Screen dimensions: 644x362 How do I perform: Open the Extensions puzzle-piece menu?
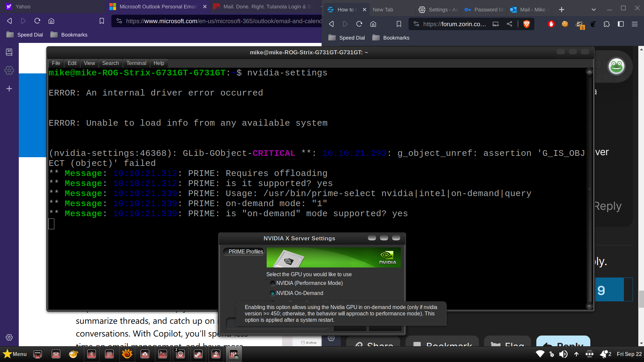(606, 24)
